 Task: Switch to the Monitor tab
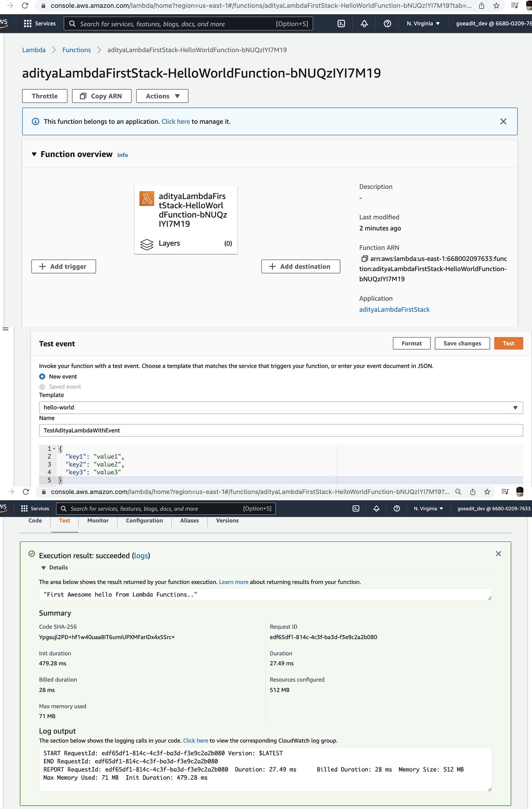[x=98, y=521]
